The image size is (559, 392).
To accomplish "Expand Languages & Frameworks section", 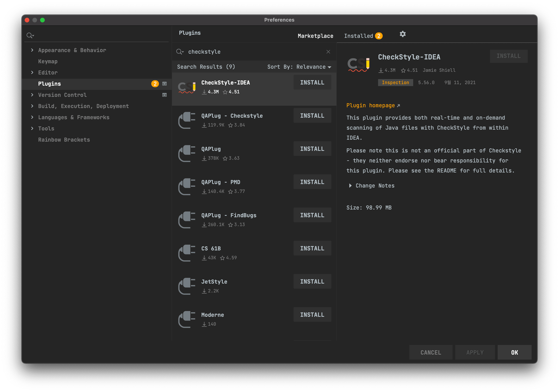I will (32, 117).
